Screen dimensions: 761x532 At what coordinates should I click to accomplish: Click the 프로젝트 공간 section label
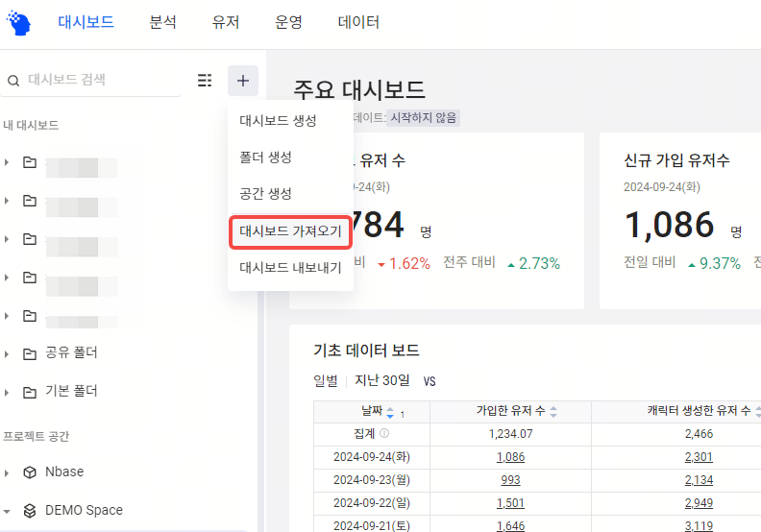coord(37,437)
